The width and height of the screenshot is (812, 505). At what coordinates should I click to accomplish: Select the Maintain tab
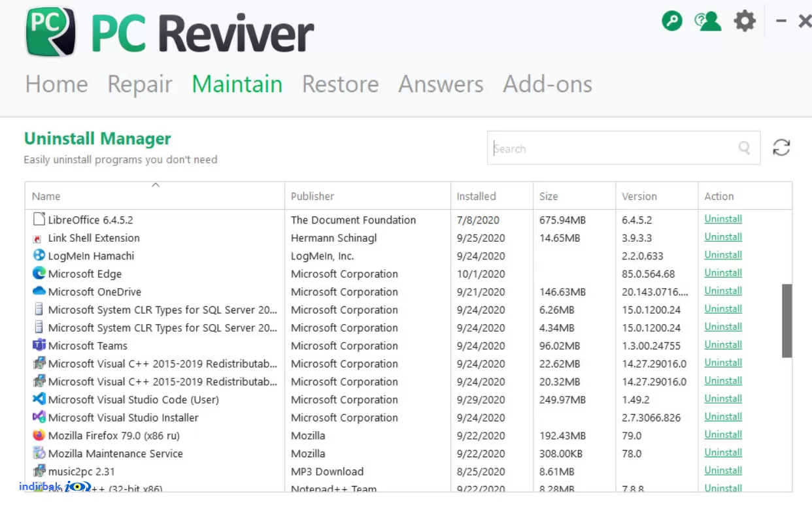pos(237,84)
